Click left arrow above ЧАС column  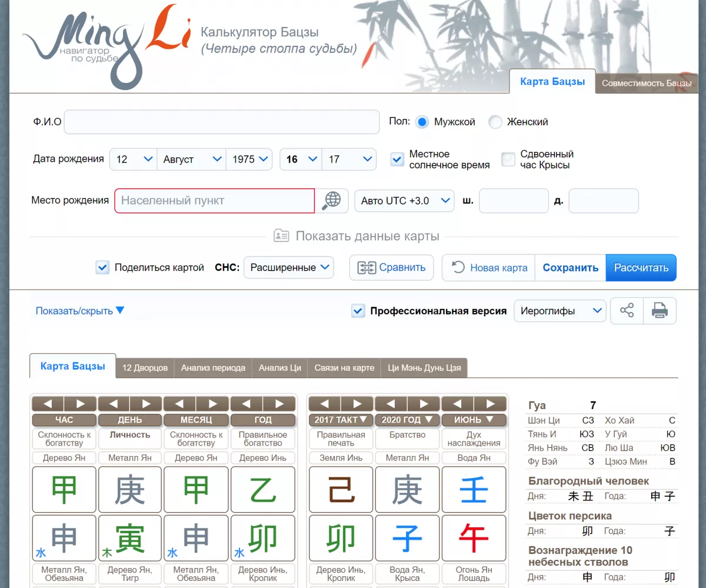click(x=48, y=404)
